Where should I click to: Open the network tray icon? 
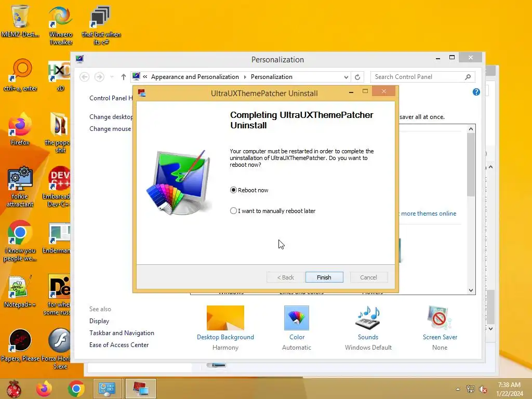tap(471, 389)
